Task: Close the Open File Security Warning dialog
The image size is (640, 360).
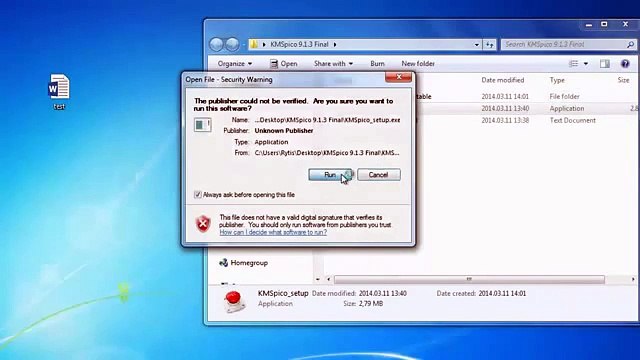Action: 399,77
